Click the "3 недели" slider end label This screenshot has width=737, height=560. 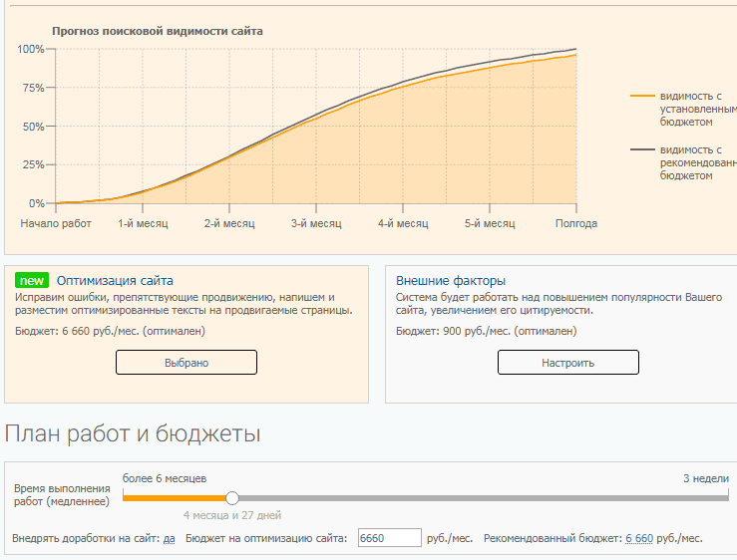[x=705, y=478]
